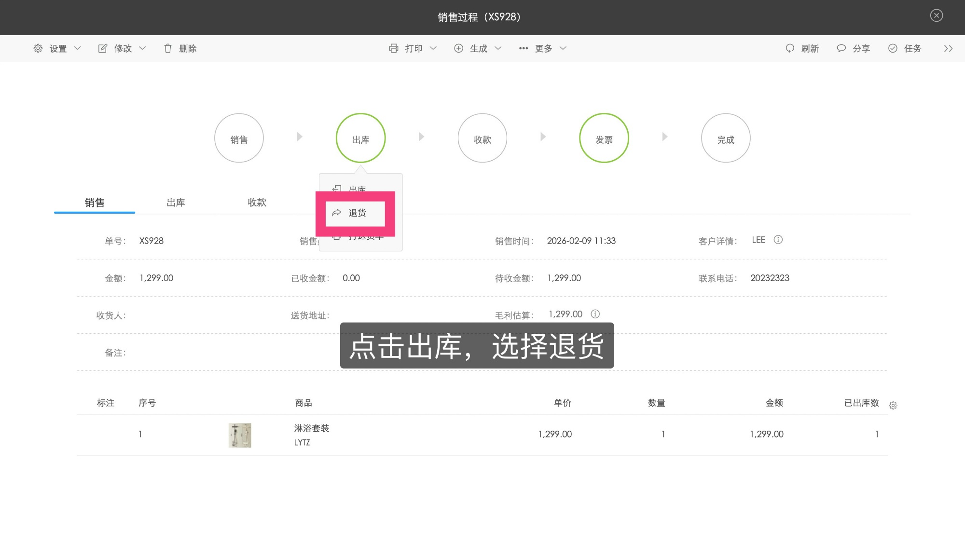Open the 设置 dropdown arrow
Viewport: 965px width, 560px height.
[x=78, y=48]
